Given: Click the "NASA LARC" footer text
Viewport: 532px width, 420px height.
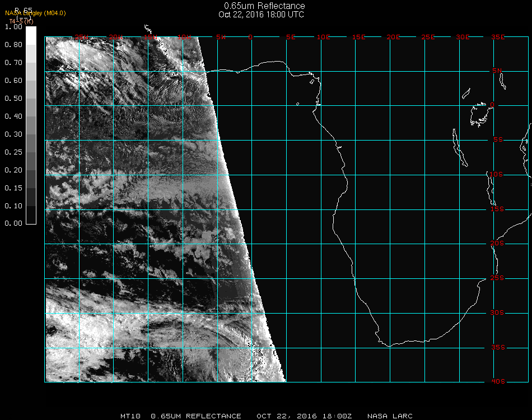Looking at the screenshot, I should click(390, 416).
